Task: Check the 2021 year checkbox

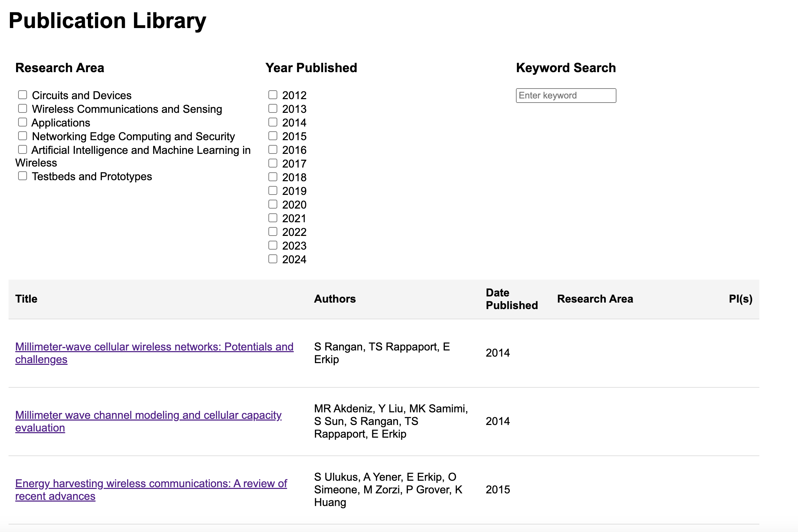Action: [x=273, y=218]
